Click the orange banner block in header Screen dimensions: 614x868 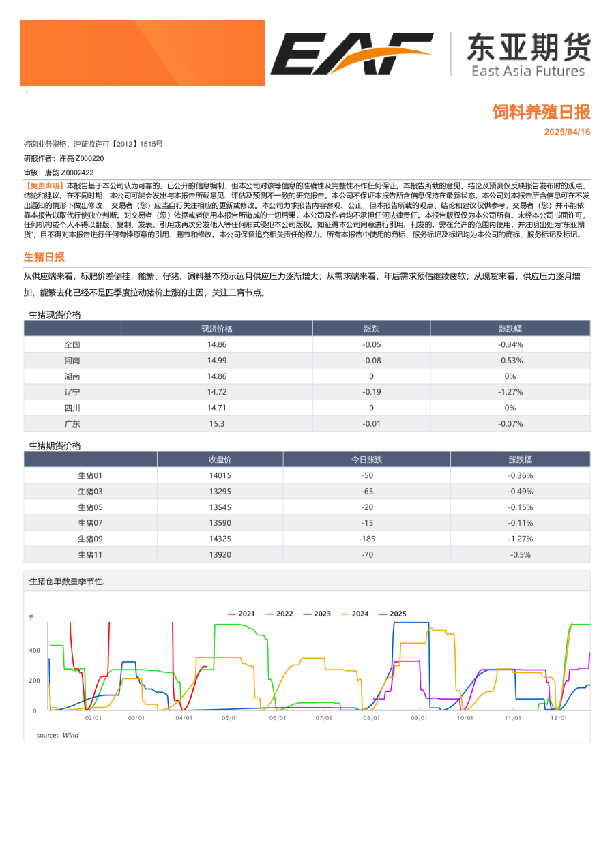[143, 53]
